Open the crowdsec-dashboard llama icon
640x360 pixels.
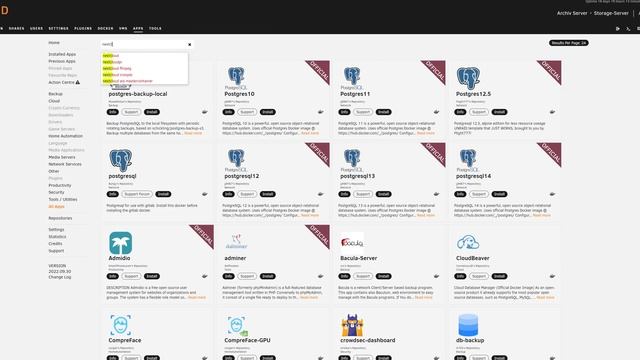(x=352, y=325)
